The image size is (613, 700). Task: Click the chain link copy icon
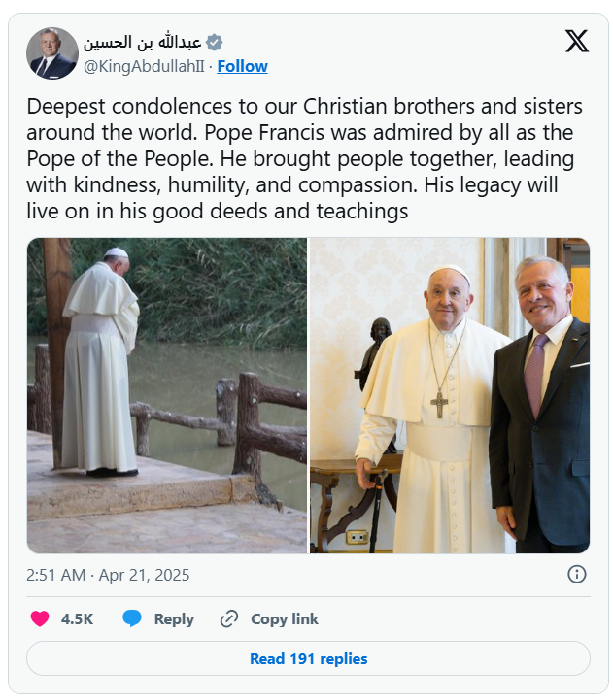coord(229,618)
